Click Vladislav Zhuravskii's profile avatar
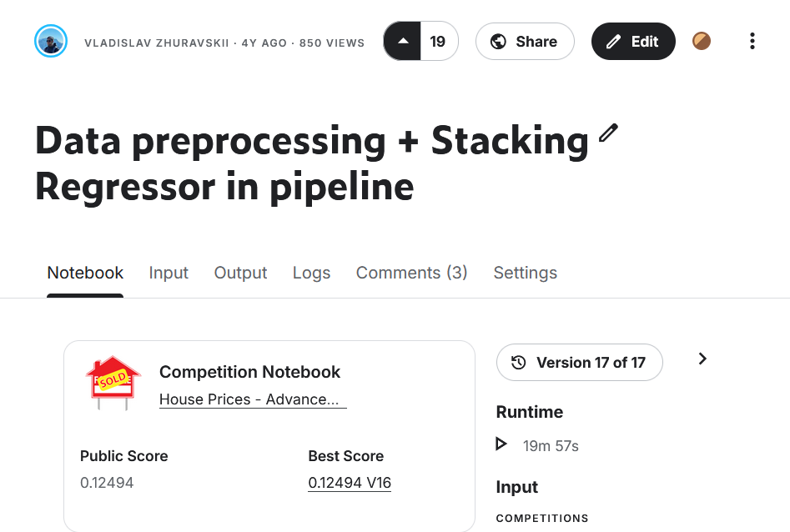This screenshot has height=532, width=790. point(50,40)
